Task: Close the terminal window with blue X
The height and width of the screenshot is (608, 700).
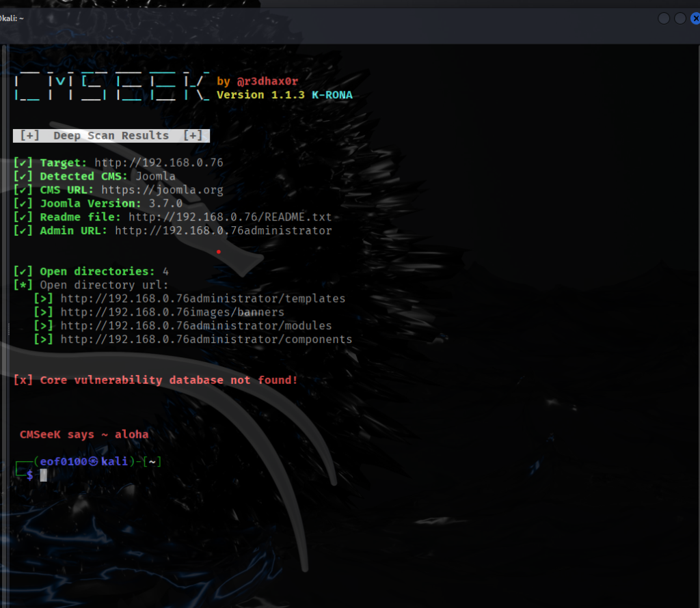Action: (695, 18)
